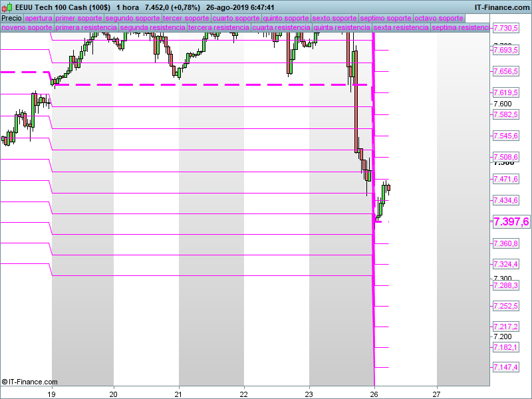Viewport: 532px width, 399px height.
Task: Click the 7.600 axis price label
Action: pos(503,104)
